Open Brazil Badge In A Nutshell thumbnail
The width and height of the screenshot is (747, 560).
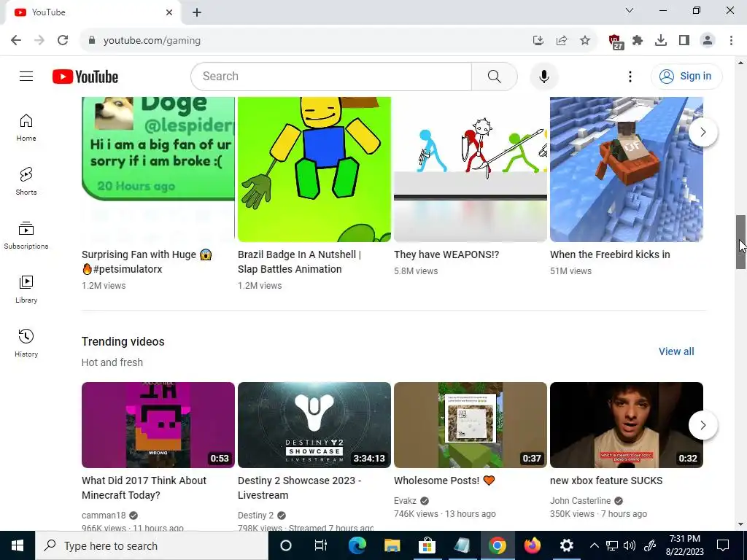tap(314, 169)
